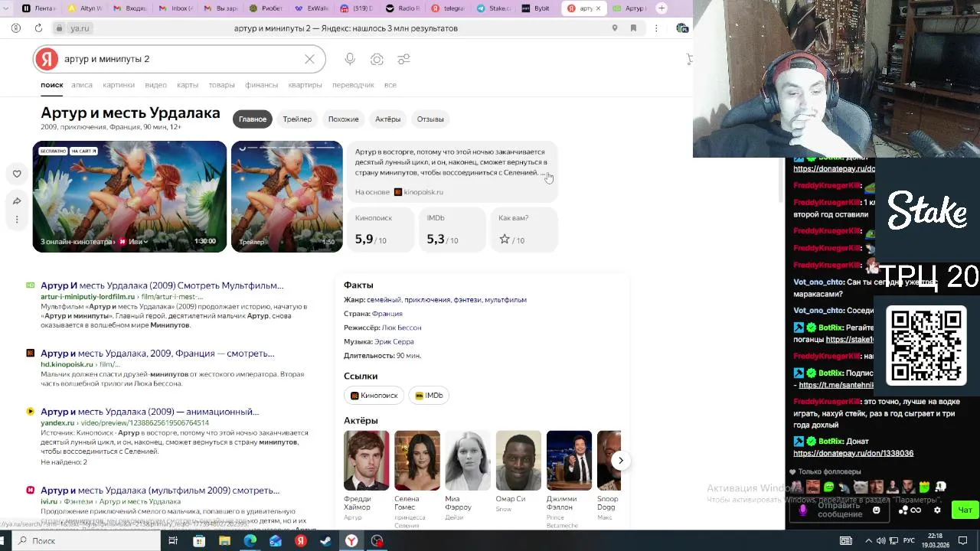
Task: Add movie to favorites heart icon
Action: [17, 174]
